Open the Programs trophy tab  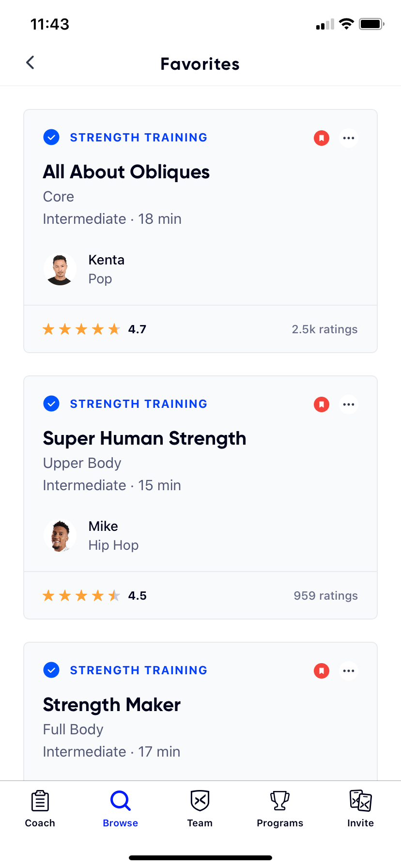click(280, 808)
